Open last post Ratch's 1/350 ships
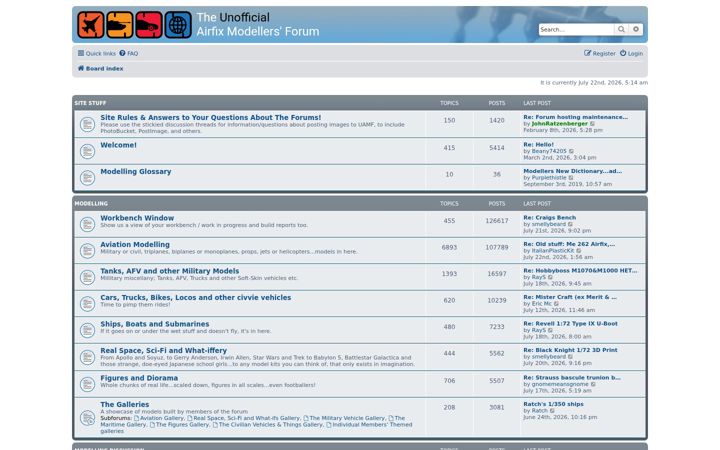Viewport: 720px width, 450px height. [x=553, y=405]
